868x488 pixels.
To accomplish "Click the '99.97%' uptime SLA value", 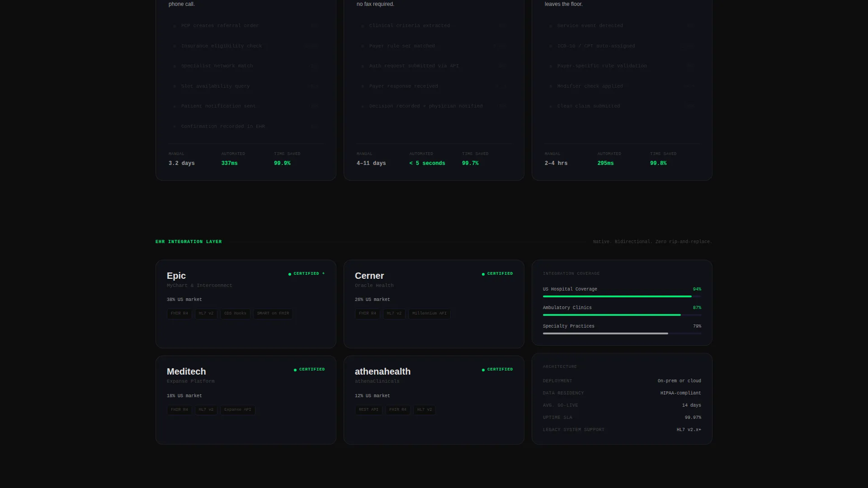I will click(693, 418).
